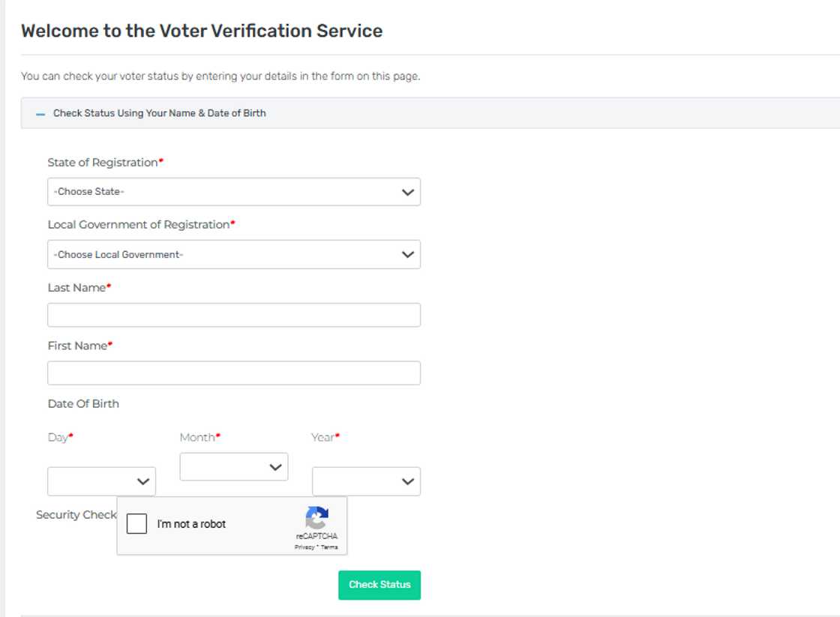Click the State dropdown chevron arrow
The width and height of the screenshot is (840, 617).
tap(407, 192)
